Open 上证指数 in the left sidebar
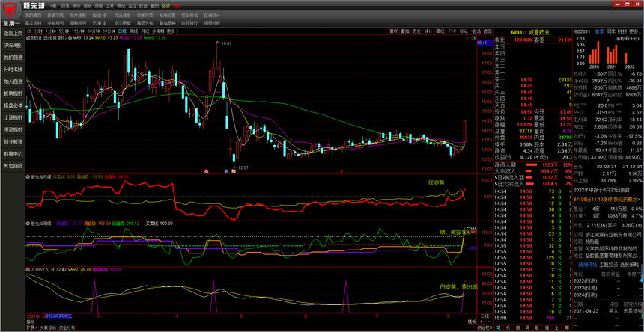Screen dimensions: 644x332 [13, 117]
